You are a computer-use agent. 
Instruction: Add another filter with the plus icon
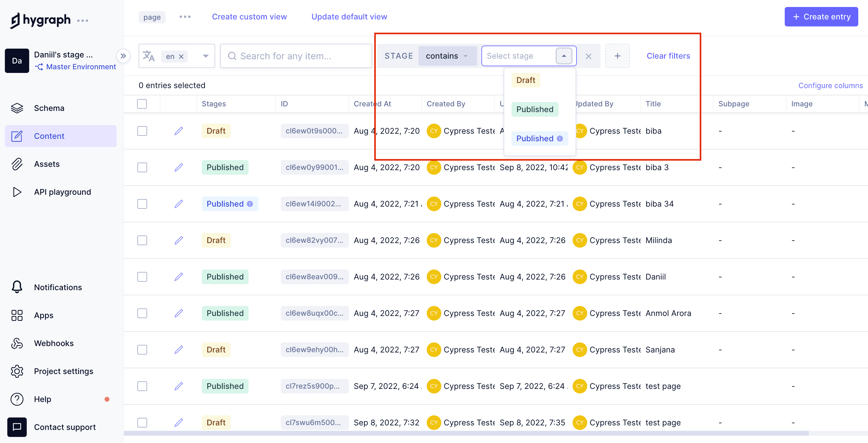(x=618, y=56)
